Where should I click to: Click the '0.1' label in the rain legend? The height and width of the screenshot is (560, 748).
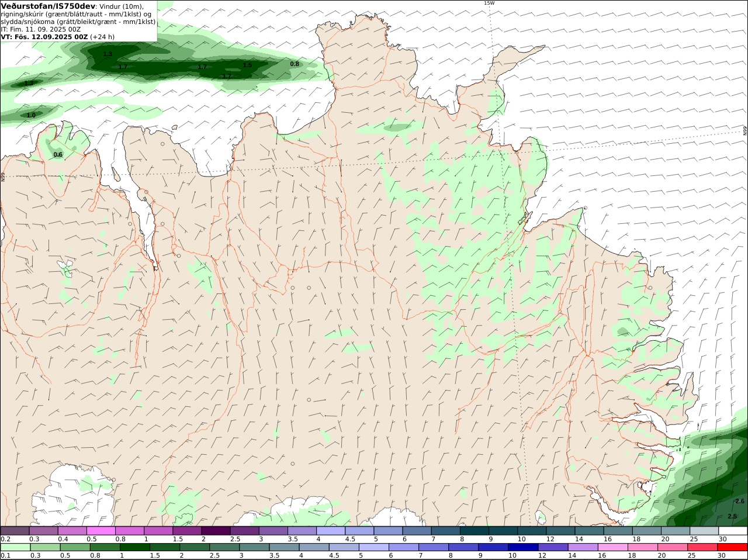pos(6,556)
